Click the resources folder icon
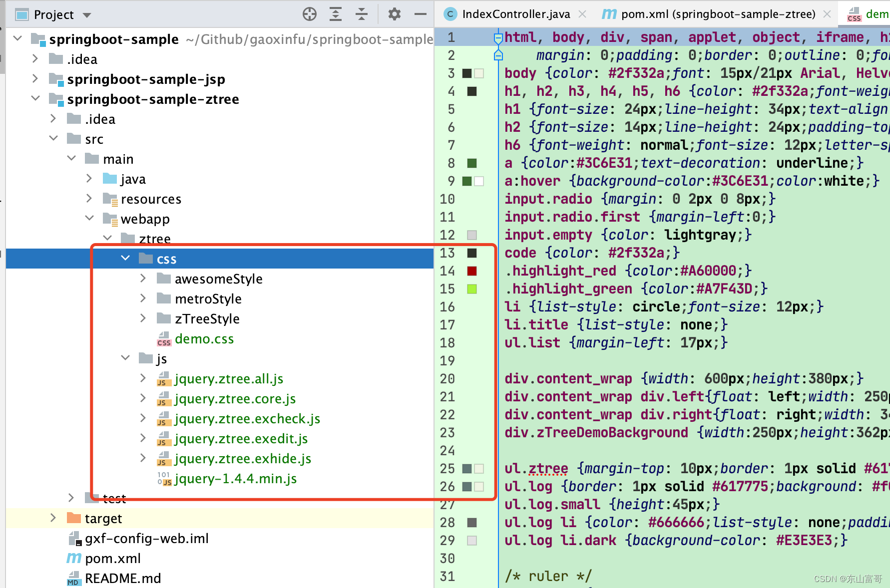 (x=110, y=199)
